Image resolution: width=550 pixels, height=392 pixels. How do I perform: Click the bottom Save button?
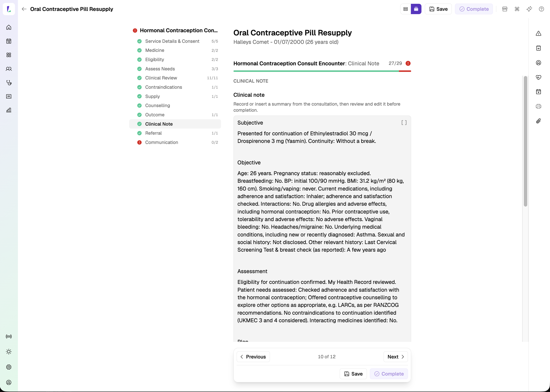353,374
